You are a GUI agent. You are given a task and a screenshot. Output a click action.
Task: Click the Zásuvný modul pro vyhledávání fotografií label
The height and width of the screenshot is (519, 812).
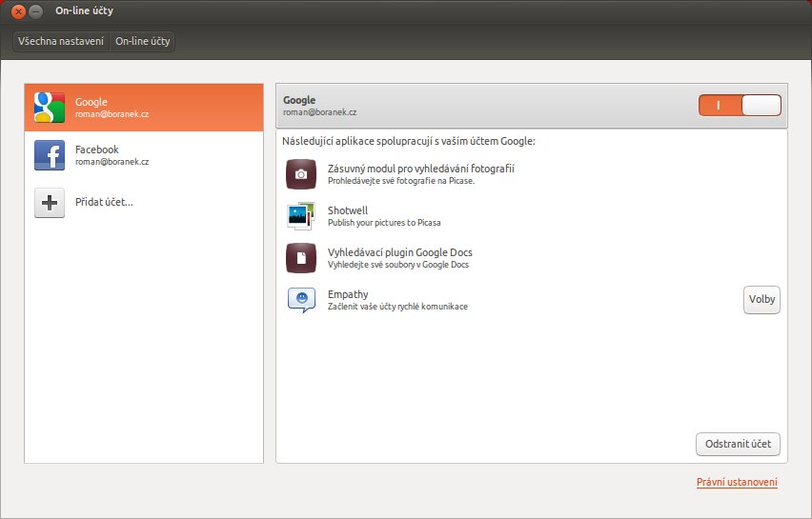[421, 169]
